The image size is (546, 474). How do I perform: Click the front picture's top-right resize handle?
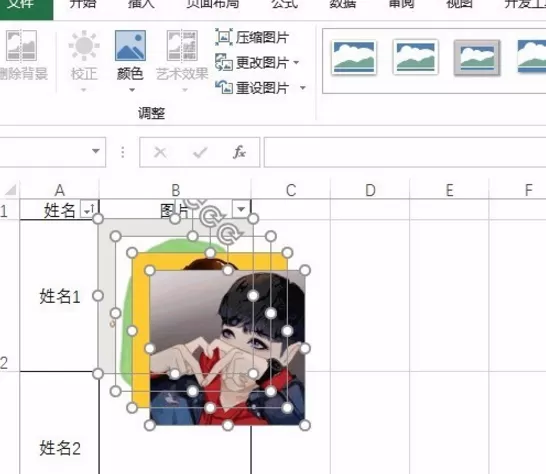point(305,270)
